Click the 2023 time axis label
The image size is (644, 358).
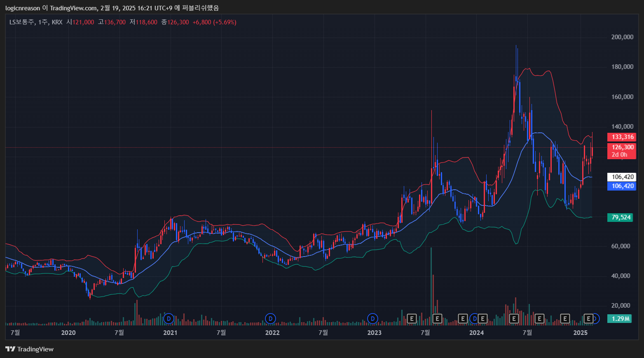tap(375, 332)
